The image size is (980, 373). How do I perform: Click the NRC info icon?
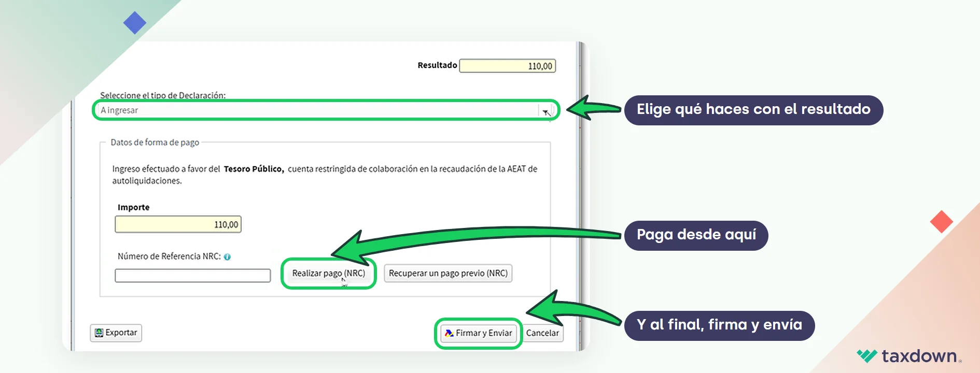click(x=227, y=256)
